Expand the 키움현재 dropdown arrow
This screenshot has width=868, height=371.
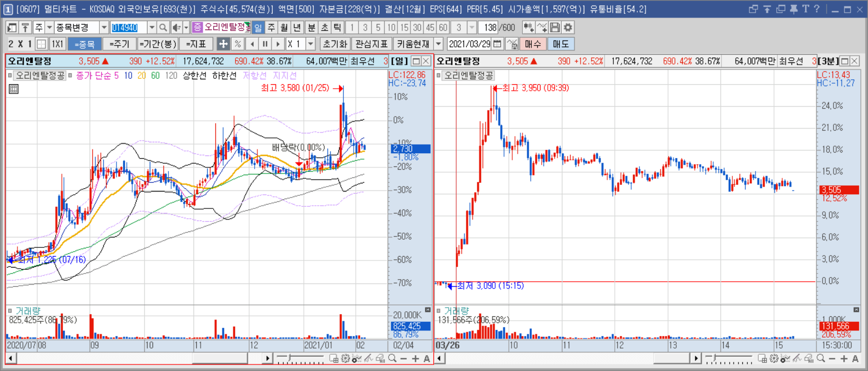click(x=438, y=44)
